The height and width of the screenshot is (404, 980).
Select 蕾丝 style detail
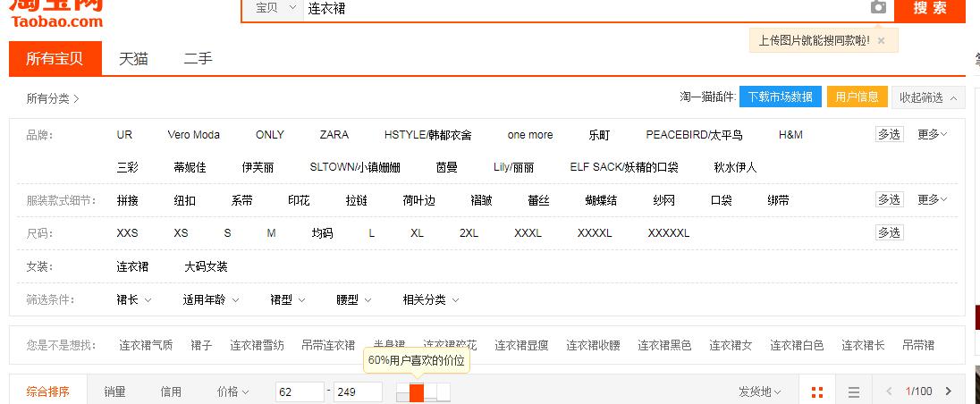click(539, 200)
